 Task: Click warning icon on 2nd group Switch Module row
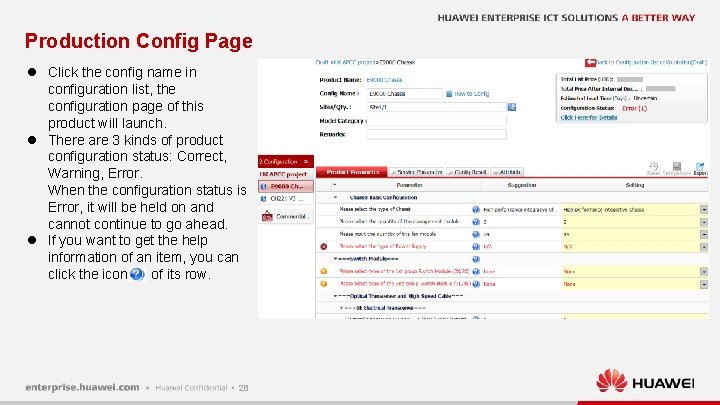[324, 284]
